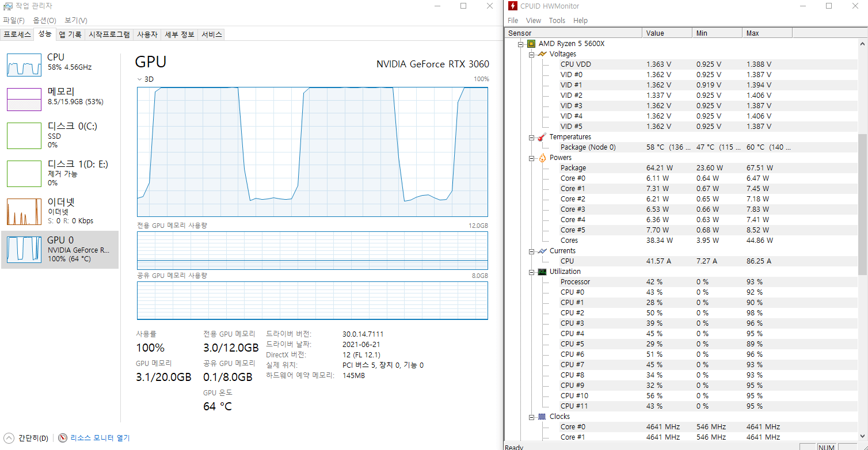This screenshot has width=868, height=450.
Task: Click the Max column header
Action: pos(767,33)
